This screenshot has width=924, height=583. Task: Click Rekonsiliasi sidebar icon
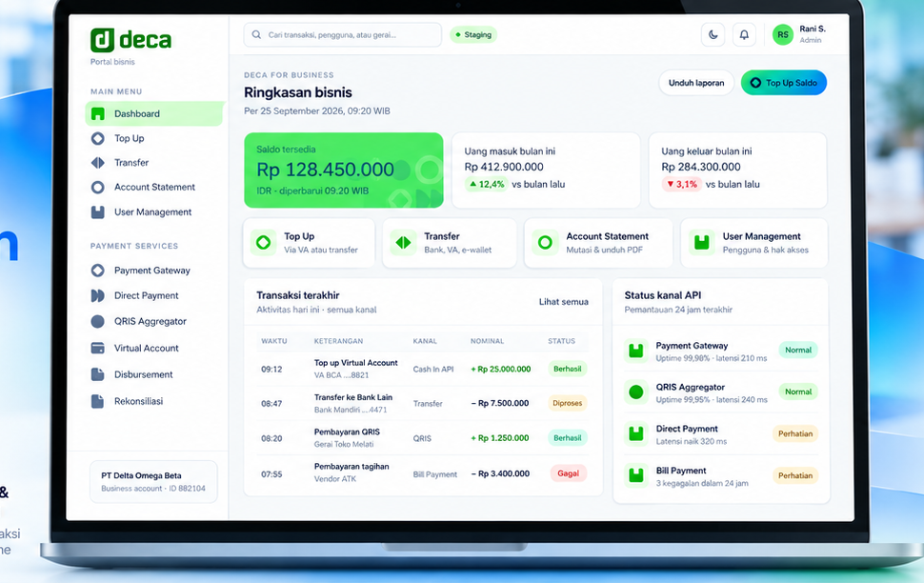(98, 401)
